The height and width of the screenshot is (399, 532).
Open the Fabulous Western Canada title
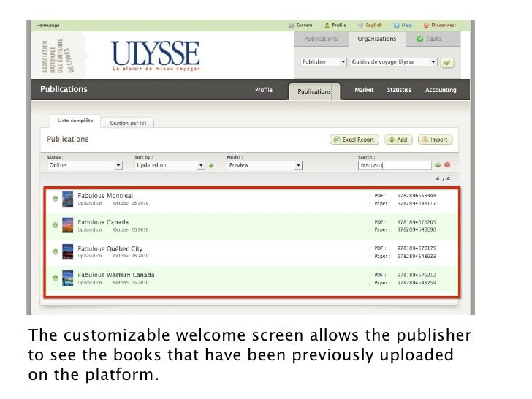tap(116, 275)
